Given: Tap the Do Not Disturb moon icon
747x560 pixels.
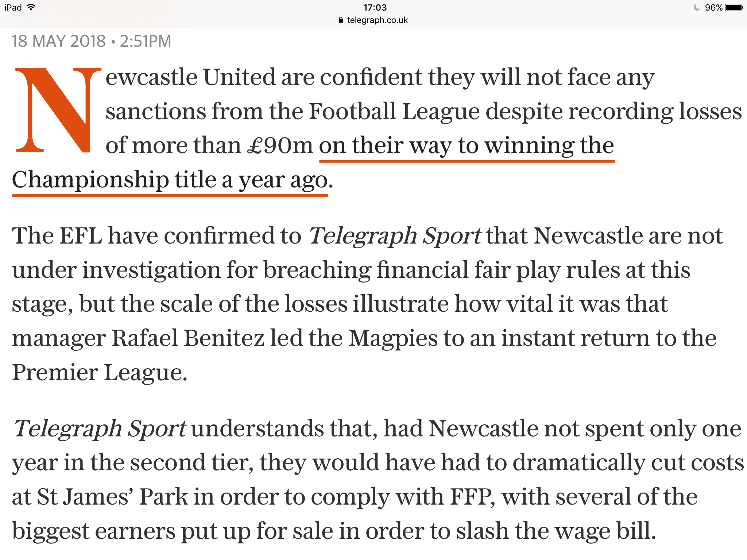Looking at the screenshot, I should (697, 8).
